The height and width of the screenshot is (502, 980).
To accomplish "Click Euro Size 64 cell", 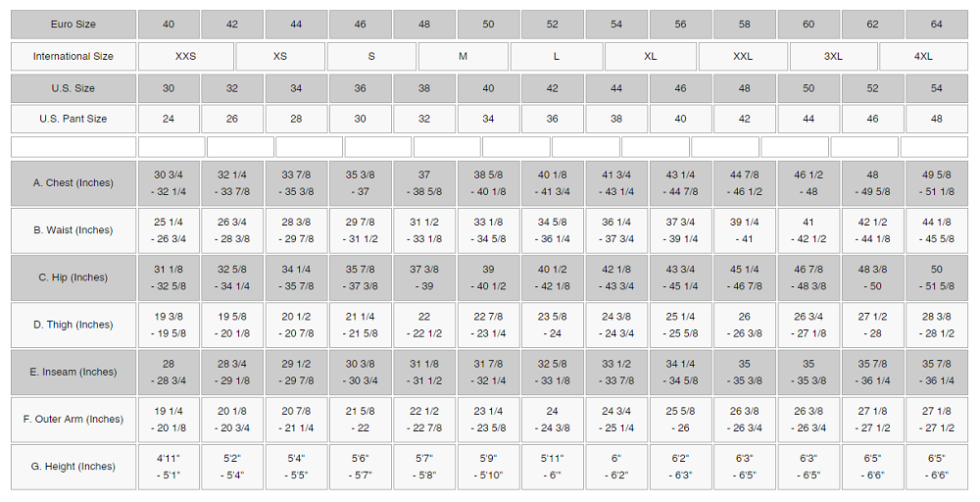I will [936, 25].
